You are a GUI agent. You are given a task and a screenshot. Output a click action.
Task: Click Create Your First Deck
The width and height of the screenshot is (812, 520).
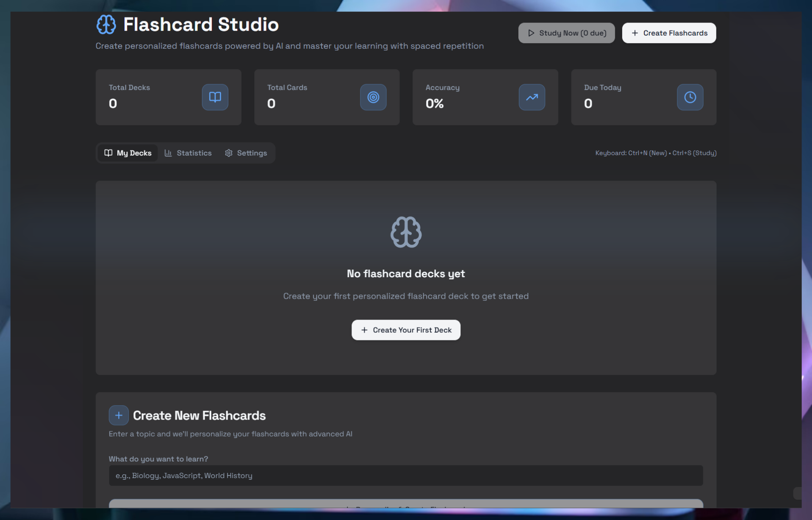click(405, 330)
